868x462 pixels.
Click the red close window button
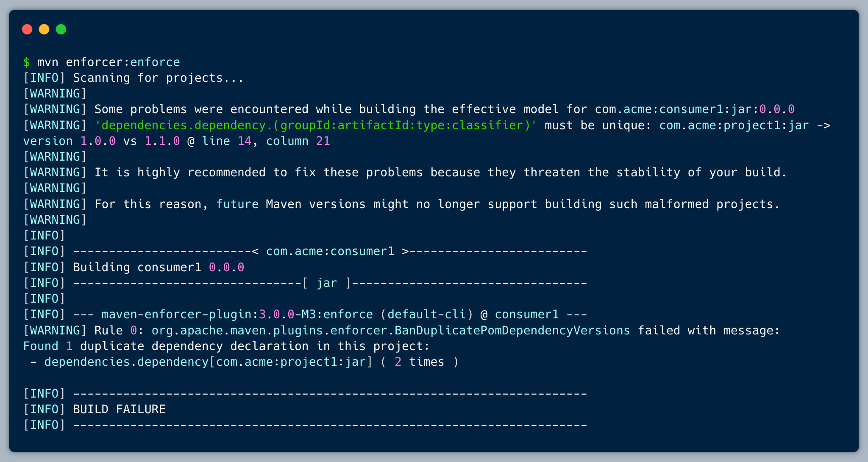click(27, 29)
